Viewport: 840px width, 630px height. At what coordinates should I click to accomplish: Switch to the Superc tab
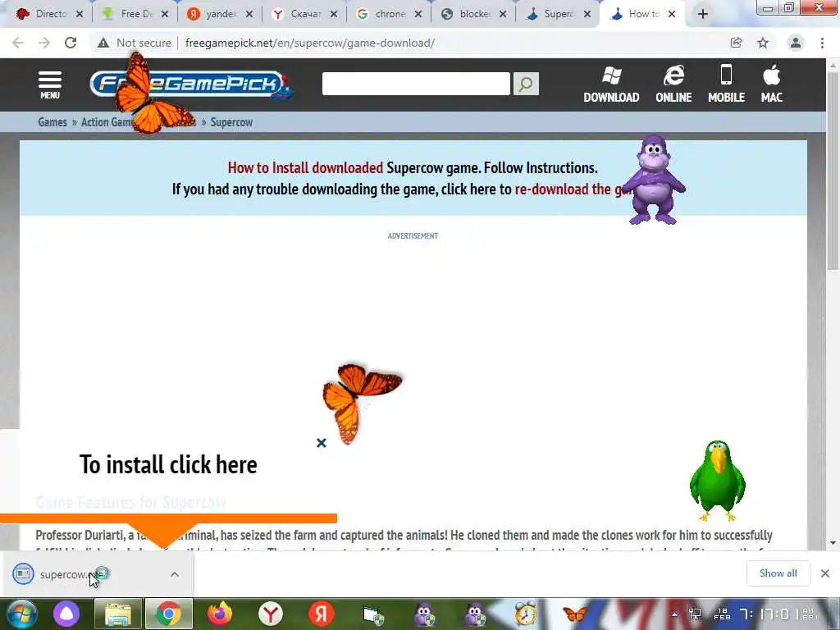click(x=558, y=14)
